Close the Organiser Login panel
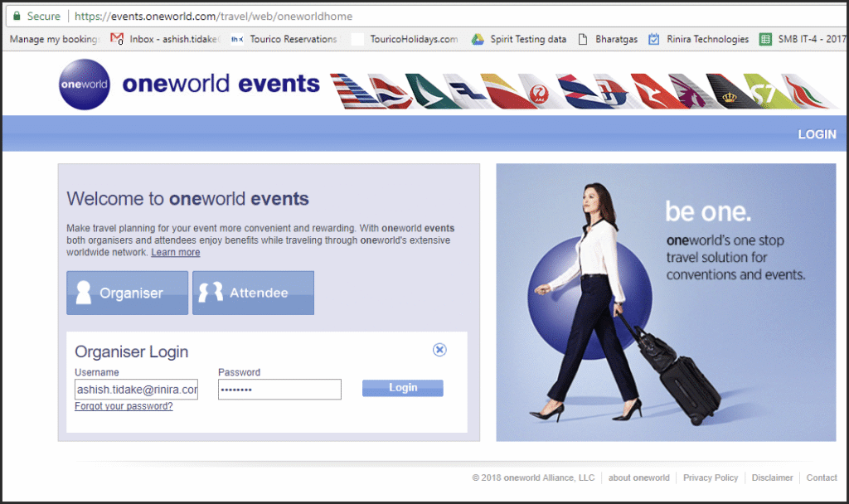This screenshot has height=504, width=849. coord(439,350)
